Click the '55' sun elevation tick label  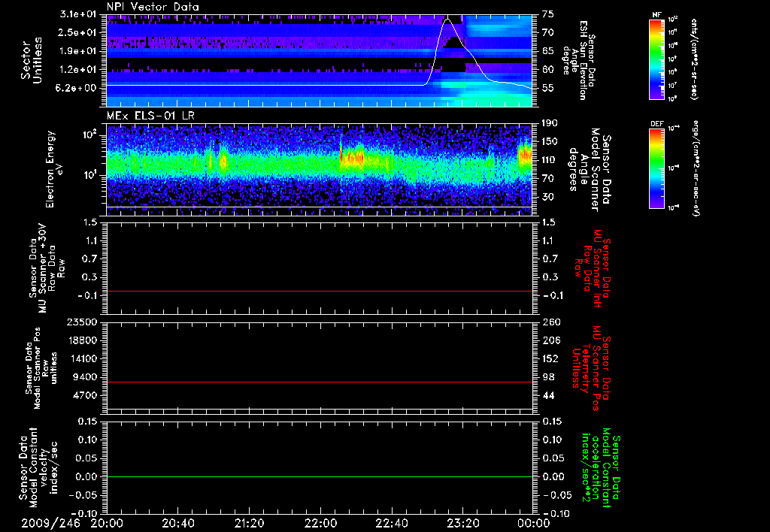(x=547, y=88)
